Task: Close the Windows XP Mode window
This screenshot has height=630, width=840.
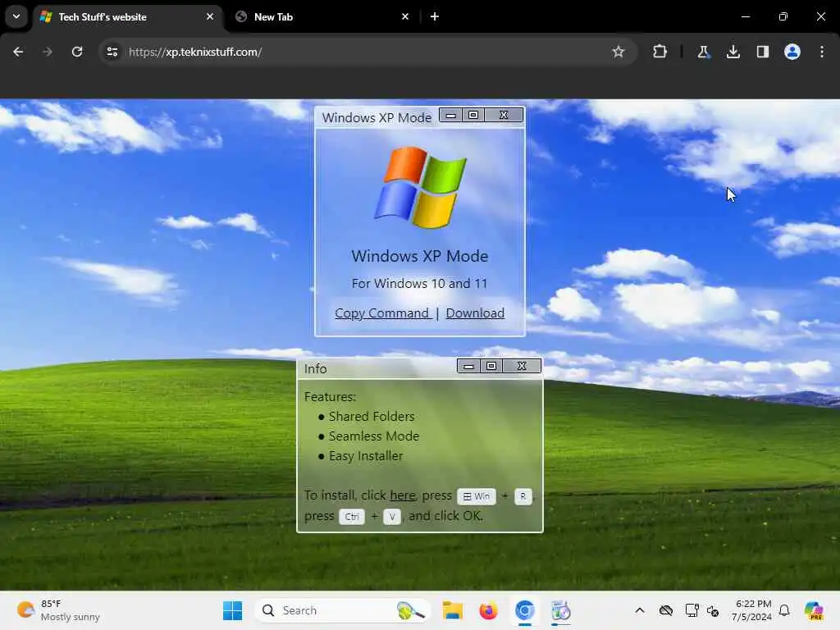Action: [x=504, y=115]
